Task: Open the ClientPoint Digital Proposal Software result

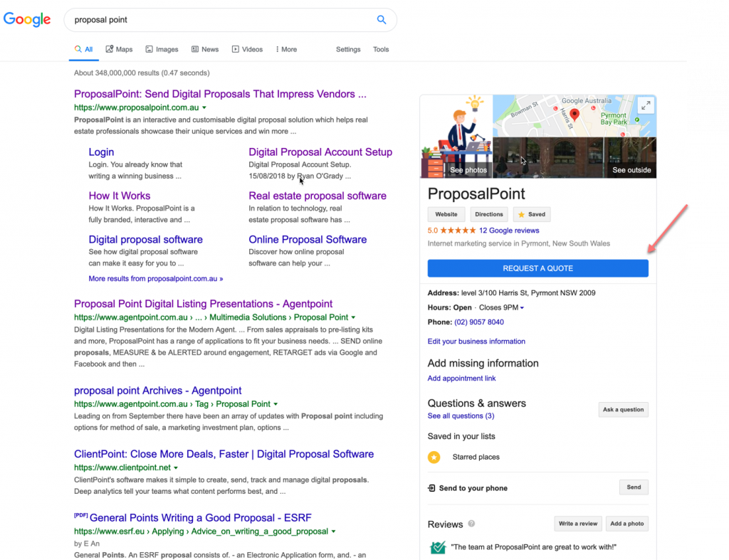Action: point(224,454)
